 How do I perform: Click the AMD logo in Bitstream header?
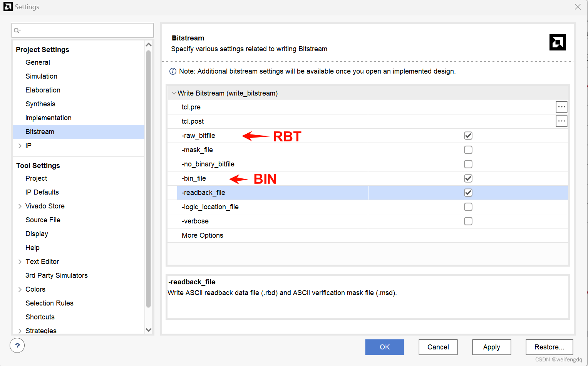coord(558,42)
